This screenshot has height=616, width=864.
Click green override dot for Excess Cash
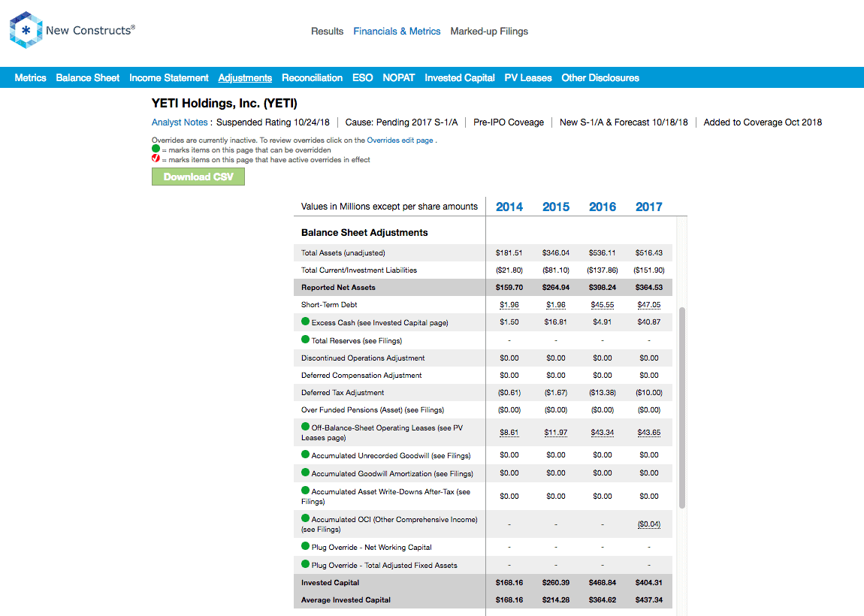[305, 322]
